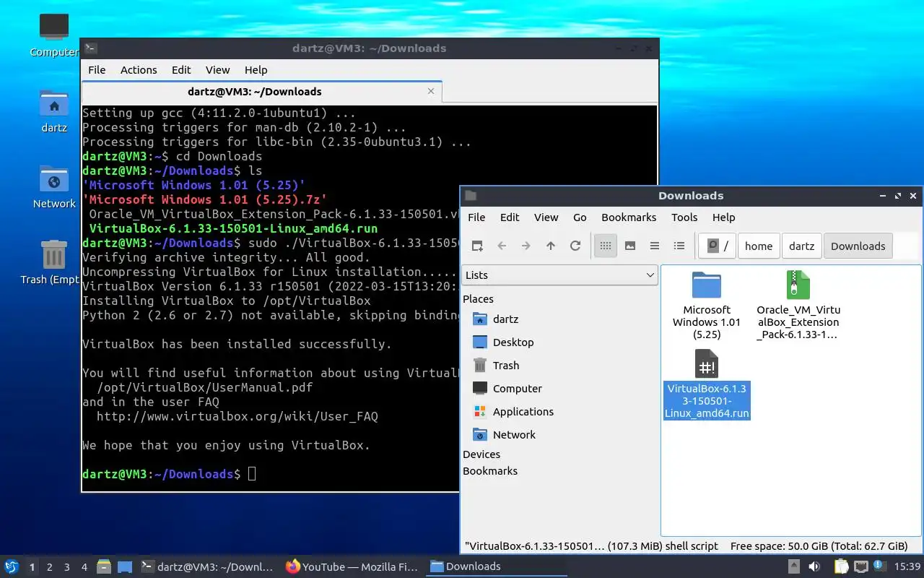Image resolution: width=924 pixels, height=578 pixels.
Task: Switch to icon view mode
Action: pyautogui.click(x=606, y=246)
